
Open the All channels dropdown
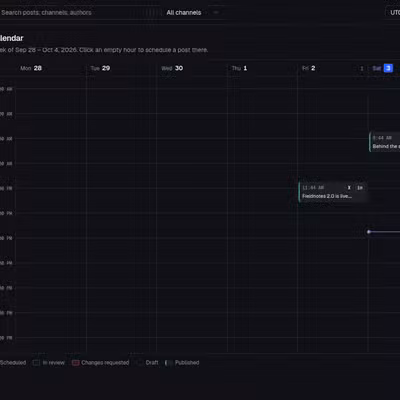pos(193,13)
